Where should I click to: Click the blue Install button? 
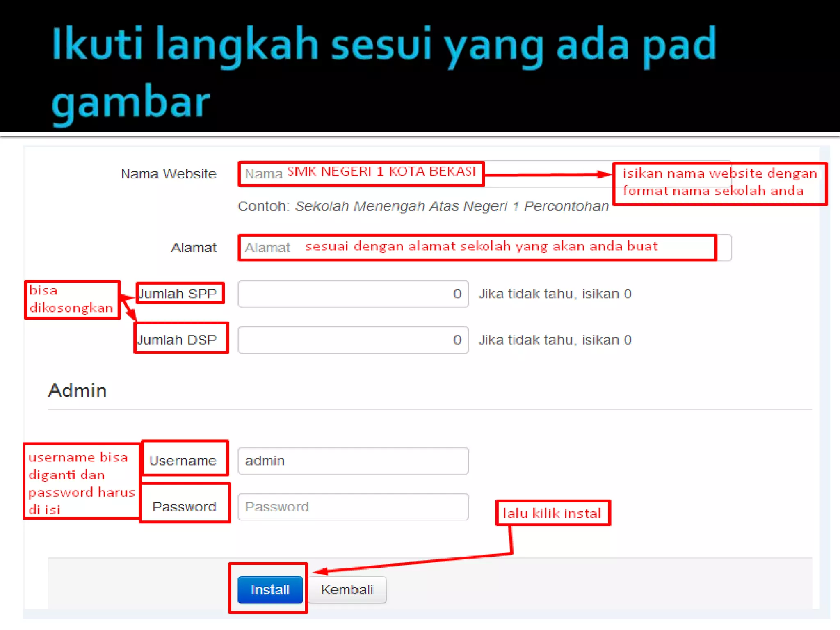point(270,589)
